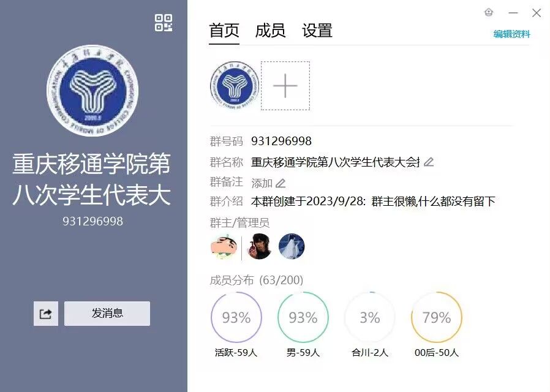Edit group name with pencil icon
The height and width of the screenshot is (392, 550).
[429, 162]
